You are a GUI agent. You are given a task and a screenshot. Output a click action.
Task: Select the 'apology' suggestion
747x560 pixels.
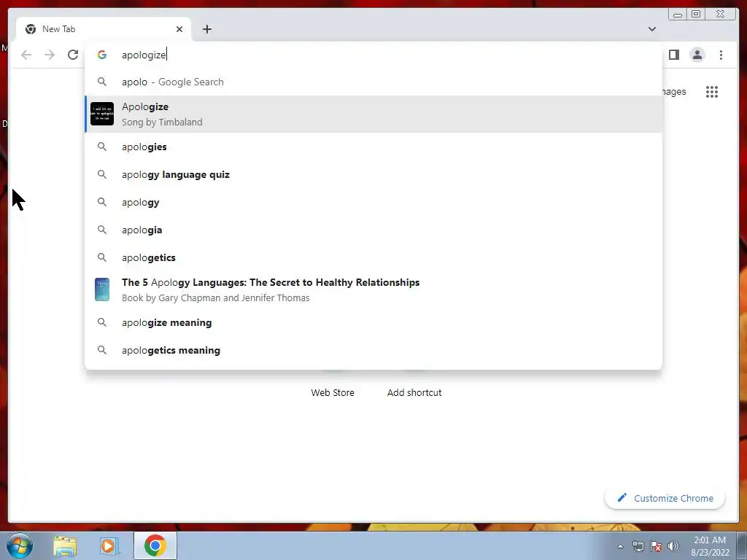coord(373,202)
